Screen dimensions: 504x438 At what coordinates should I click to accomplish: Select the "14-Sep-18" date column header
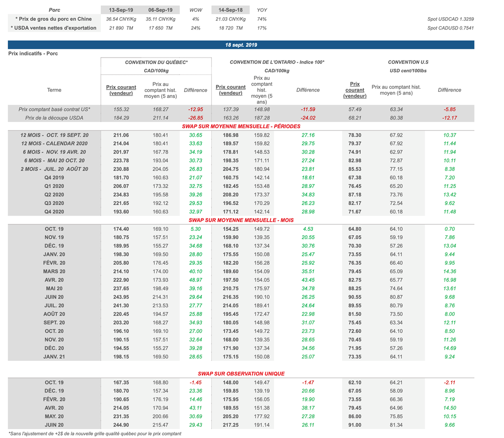pos(231,10)
